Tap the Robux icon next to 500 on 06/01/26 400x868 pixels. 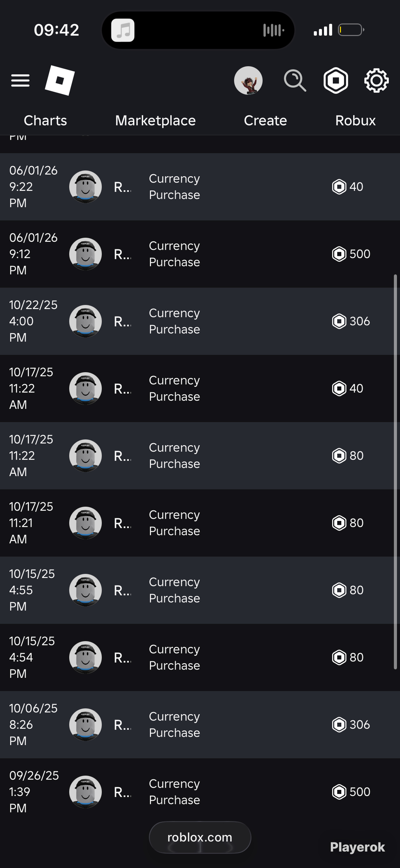[x=339, y=254]
